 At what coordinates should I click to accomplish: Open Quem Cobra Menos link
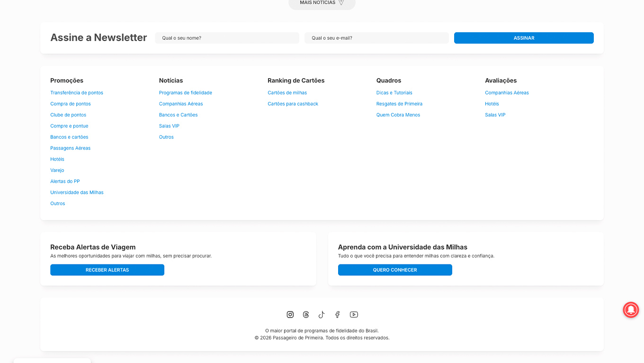[x=398, y=115]
